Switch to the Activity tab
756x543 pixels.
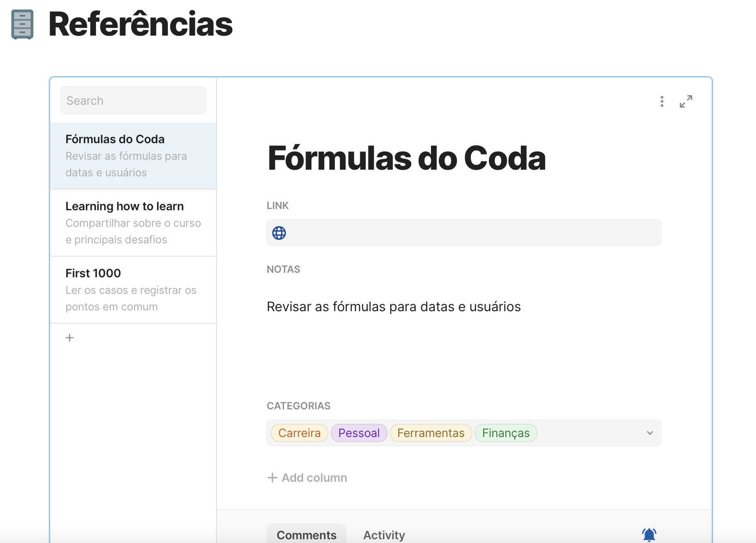click(x=384, y=535)
